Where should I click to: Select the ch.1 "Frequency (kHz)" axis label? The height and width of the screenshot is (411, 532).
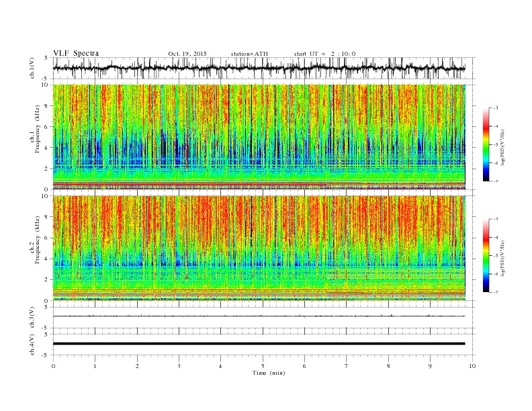pos(37,129)
